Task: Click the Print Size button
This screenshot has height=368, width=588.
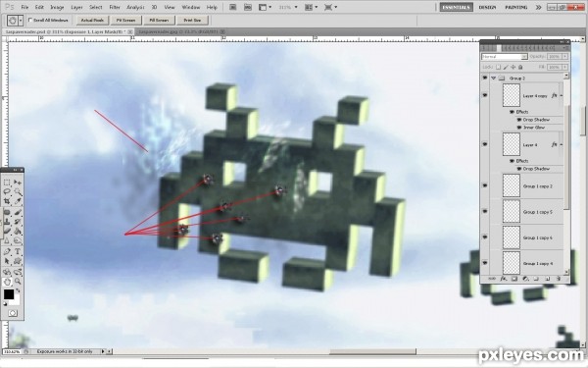Action: point(192,21)
